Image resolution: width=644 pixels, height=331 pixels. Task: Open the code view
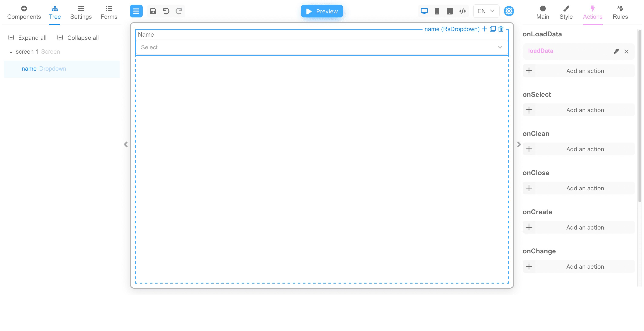click(x=462, y=11)
